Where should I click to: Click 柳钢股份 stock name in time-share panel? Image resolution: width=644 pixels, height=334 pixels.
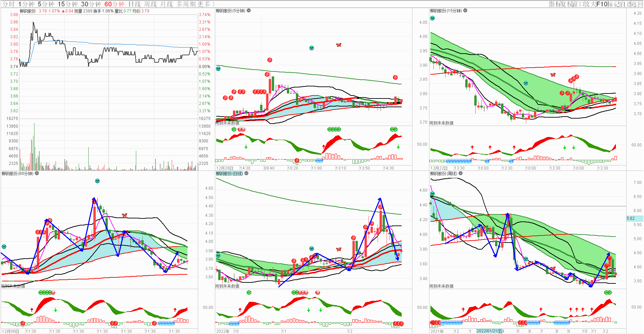click(27, 11)
